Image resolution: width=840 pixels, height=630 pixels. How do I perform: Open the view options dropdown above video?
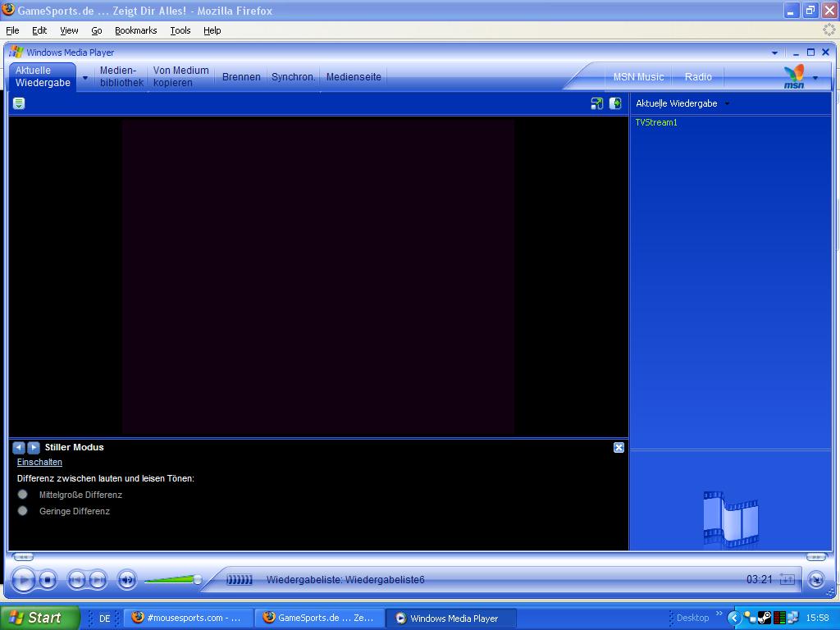(19, 103)
